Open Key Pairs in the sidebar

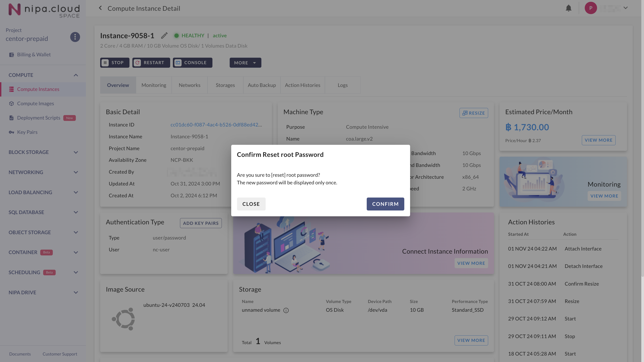click(27, 132)
